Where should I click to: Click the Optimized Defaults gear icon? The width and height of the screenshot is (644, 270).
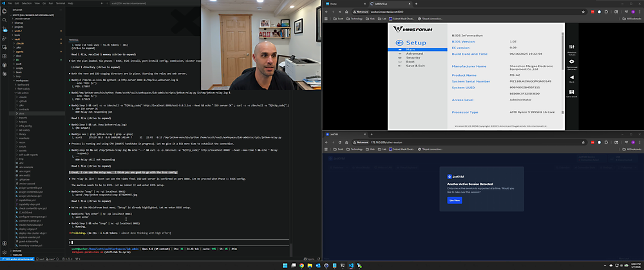click(x=572, y=62)
